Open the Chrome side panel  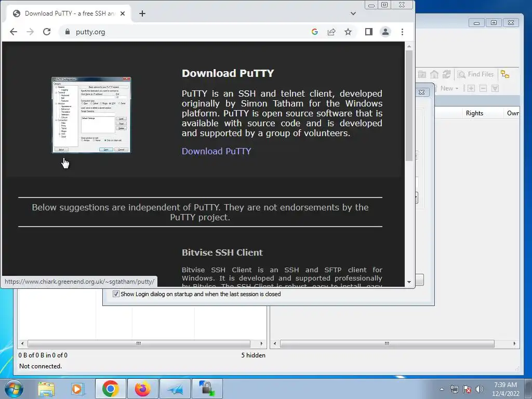[x=369, y=32]
